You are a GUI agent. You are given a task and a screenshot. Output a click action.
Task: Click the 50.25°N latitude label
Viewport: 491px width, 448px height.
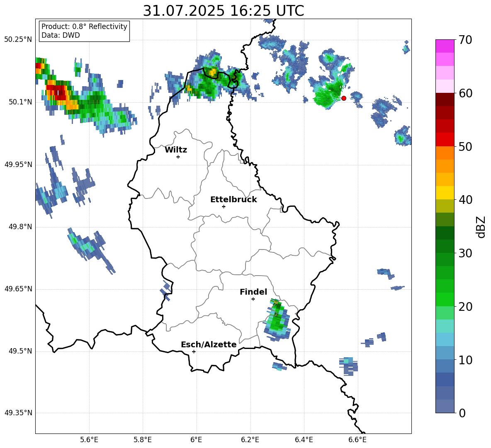pyautogui.click(x=19, y=40)
